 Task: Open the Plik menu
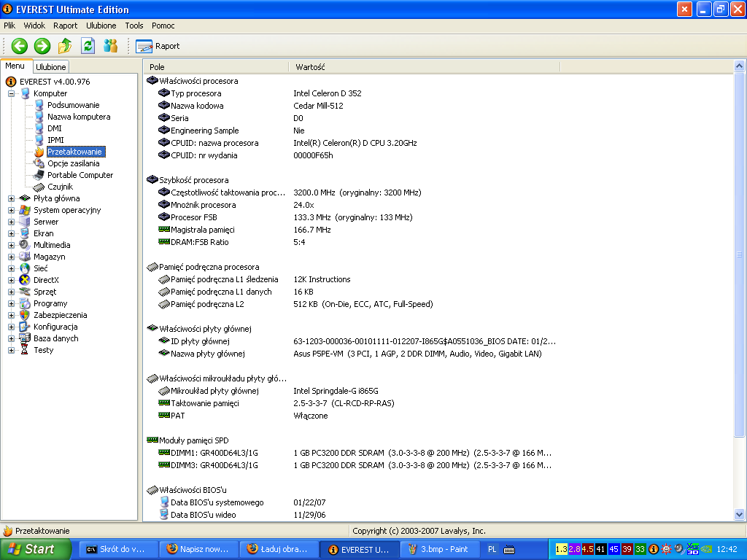tap(9, 26)
